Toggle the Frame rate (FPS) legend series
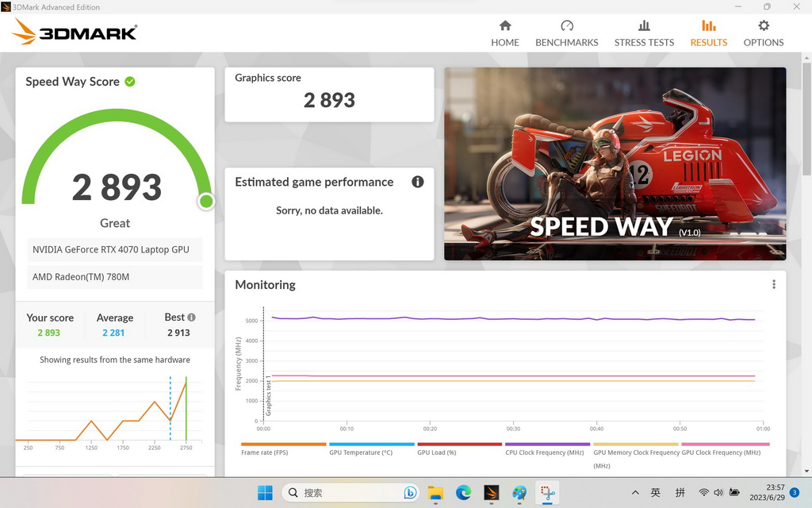The width and height of the screenshot is (812, 508). click(283, 449)
